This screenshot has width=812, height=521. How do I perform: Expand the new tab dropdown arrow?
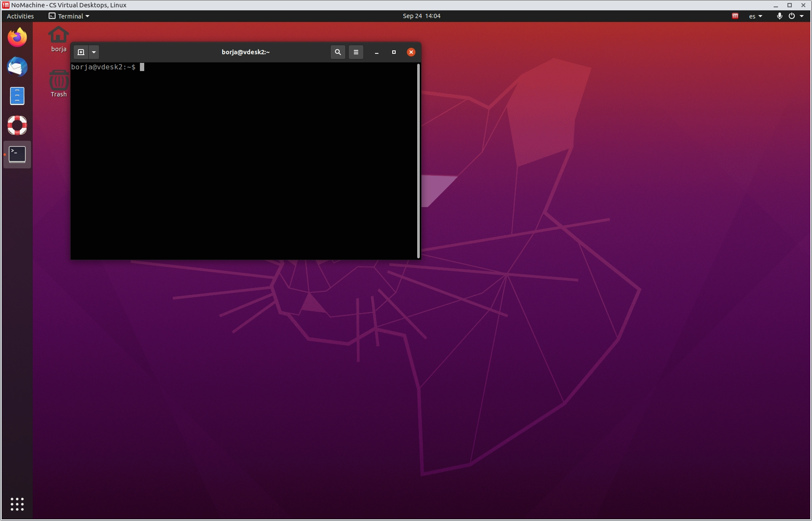94,52
